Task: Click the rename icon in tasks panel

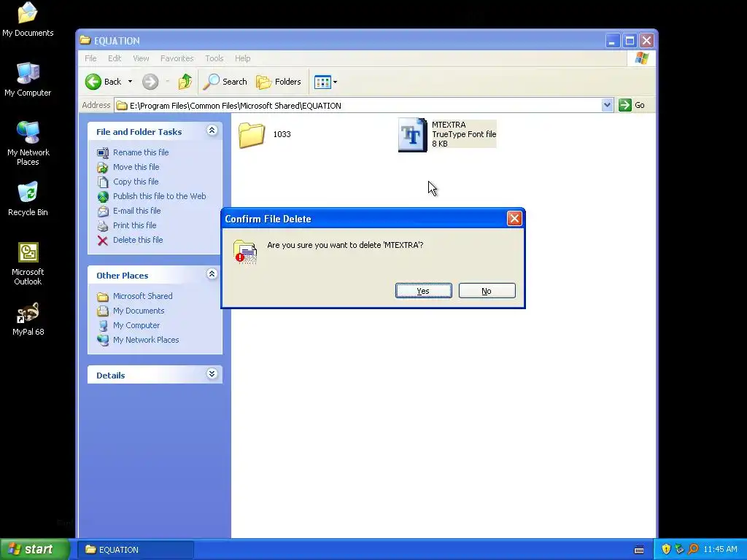Action: click(102, 153)
